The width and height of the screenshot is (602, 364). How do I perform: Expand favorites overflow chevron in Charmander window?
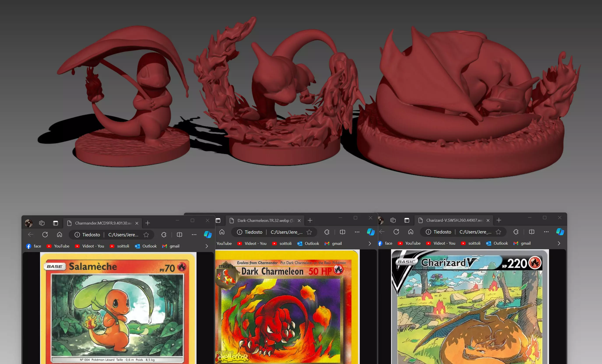click(x=207, y=246)
